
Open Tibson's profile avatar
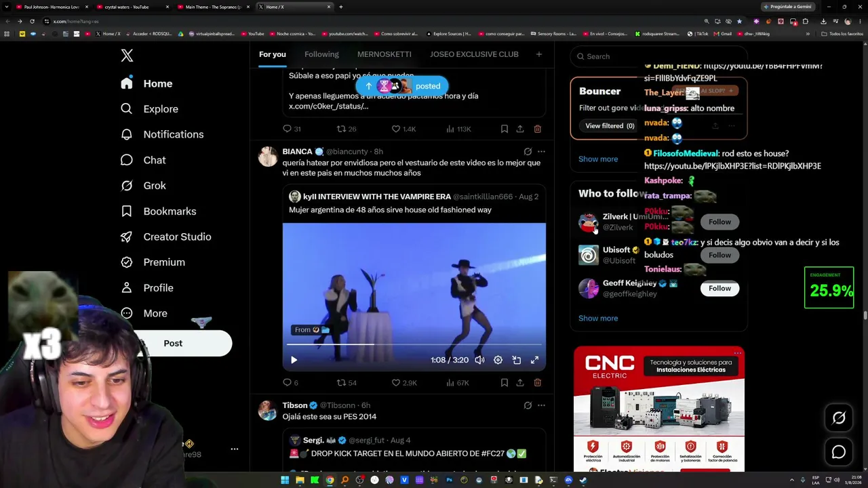[268, 411]
